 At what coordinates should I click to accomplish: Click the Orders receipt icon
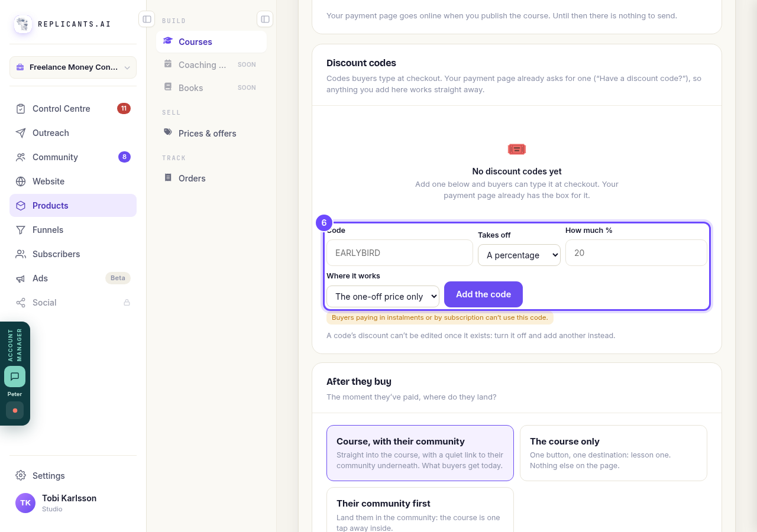point(168,177)
